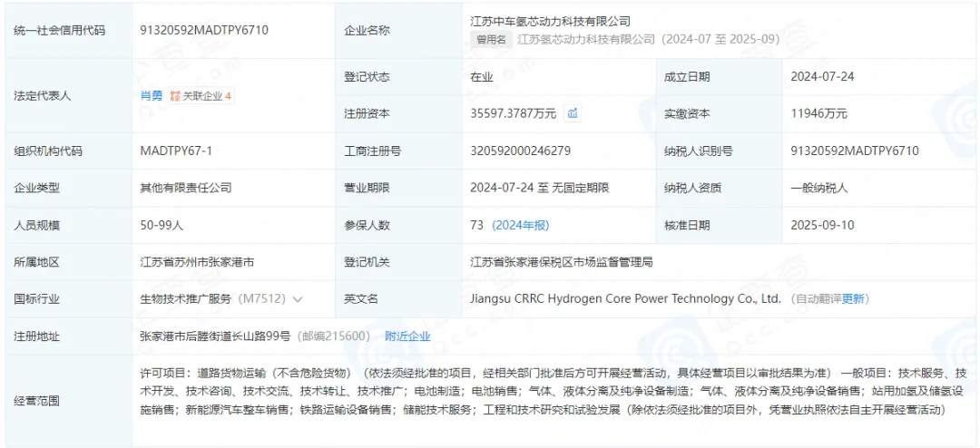This screenshot has height=448, width=980.
Task: Click the 人员规模 label
Action: pyautogui.click(x=37, y=225)
